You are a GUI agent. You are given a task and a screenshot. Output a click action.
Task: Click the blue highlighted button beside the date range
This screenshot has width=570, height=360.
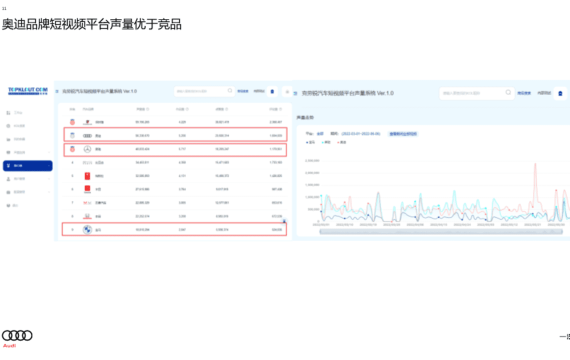tap(403, 134)
